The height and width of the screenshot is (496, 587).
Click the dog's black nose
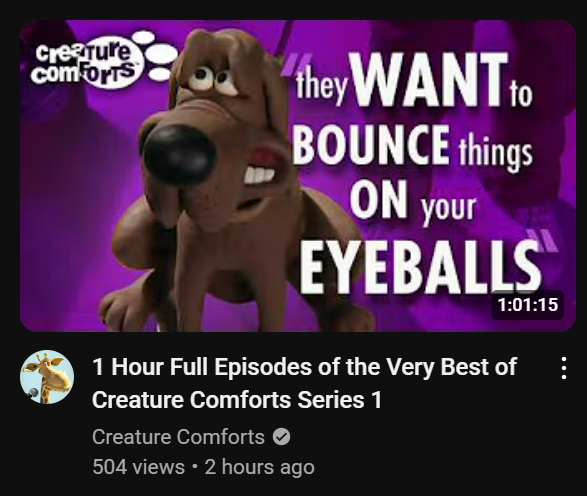pyautogui.click(x=179, y=155)
